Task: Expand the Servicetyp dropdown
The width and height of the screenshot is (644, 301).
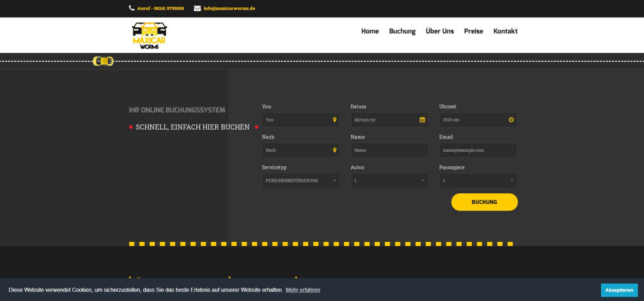Action: [301, 181]
